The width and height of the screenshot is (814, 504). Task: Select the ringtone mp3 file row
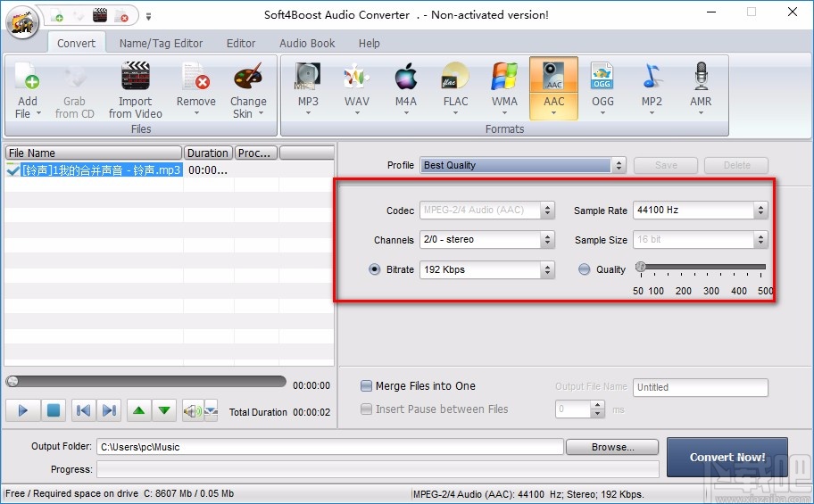click(x=170, y=169)
